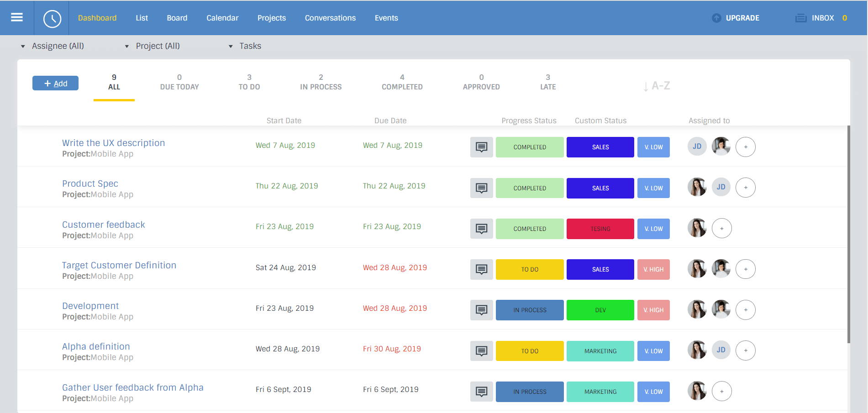Open comments for Target Customer Definition
This screenshot has width=868, height=413.
pos(482,269)
